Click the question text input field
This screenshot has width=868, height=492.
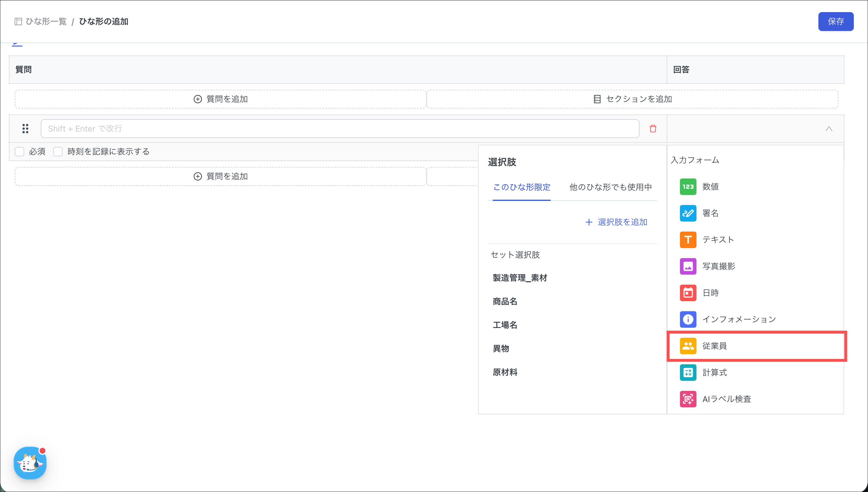(340, 129)
